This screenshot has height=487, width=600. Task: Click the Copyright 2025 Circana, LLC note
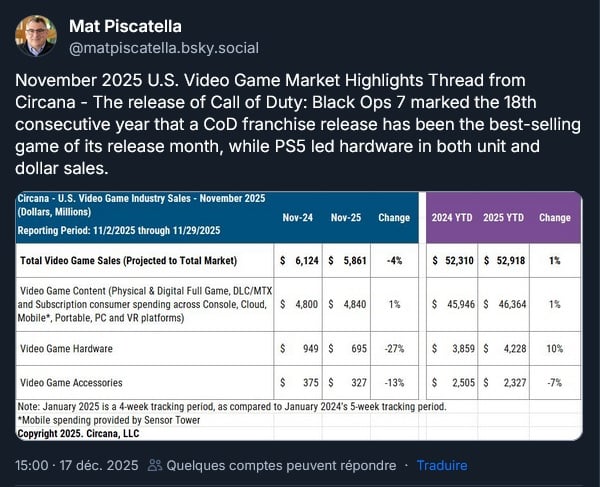point(78,432)
